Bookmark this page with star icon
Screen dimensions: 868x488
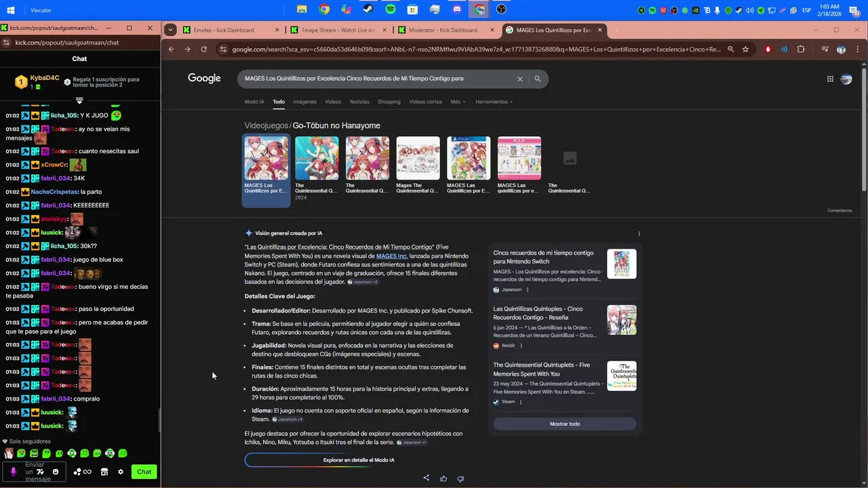(745, 49)
